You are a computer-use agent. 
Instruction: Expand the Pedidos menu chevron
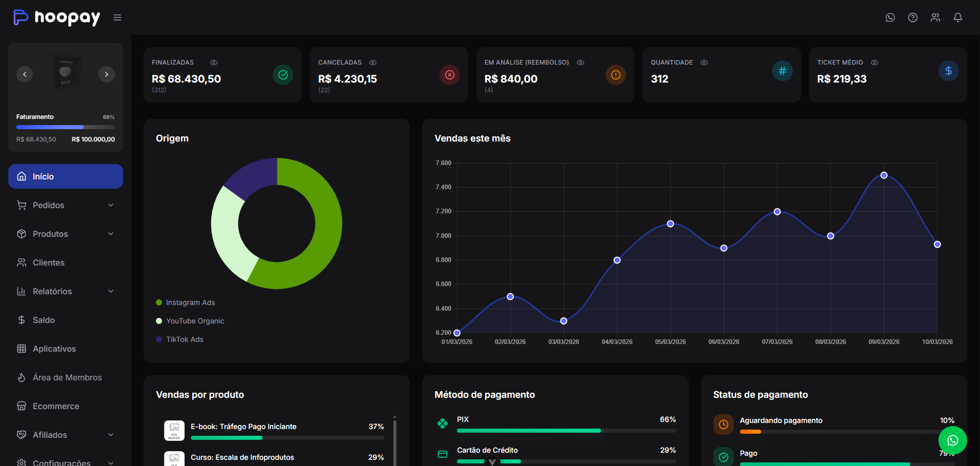[111, 205]
